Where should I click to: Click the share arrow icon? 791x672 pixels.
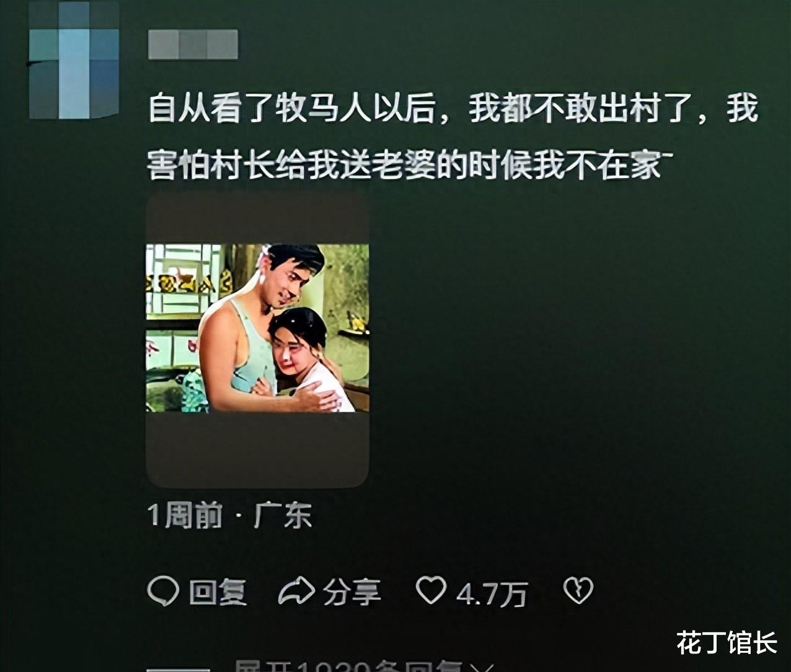(296, 591)
